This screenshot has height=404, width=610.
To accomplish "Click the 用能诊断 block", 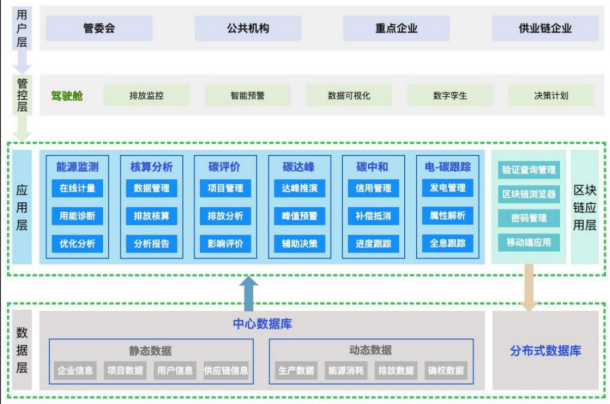I will 77,216.
